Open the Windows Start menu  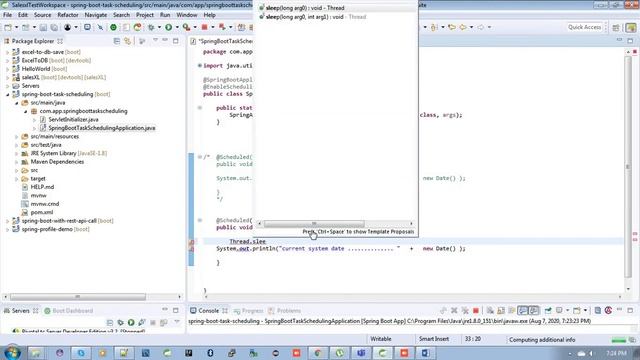pyautogui.click(x=12, y=353)
